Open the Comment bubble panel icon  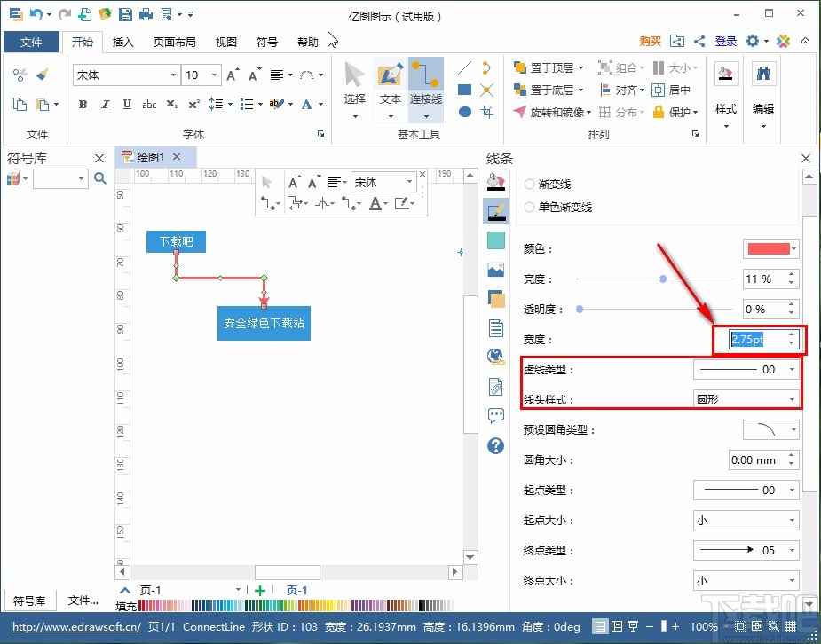coord(495,416)
